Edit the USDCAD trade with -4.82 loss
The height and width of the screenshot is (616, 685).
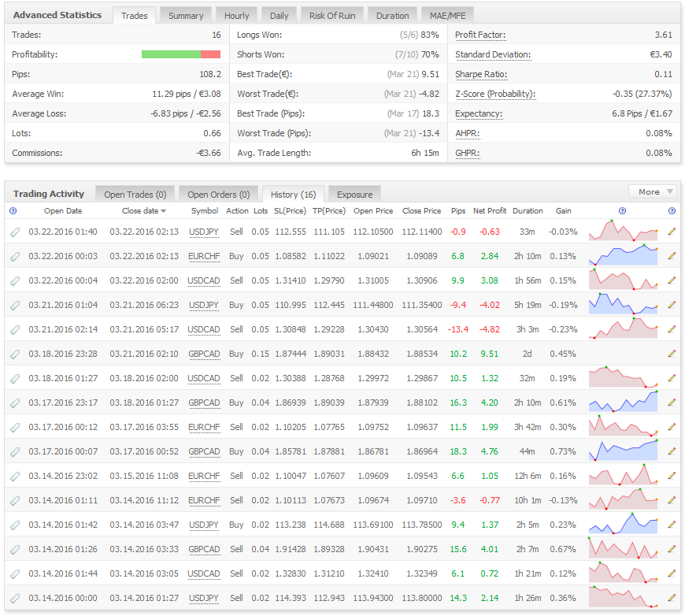672,329
